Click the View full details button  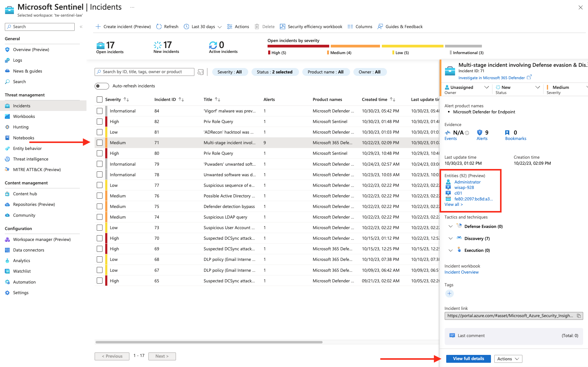pos(468,359)
